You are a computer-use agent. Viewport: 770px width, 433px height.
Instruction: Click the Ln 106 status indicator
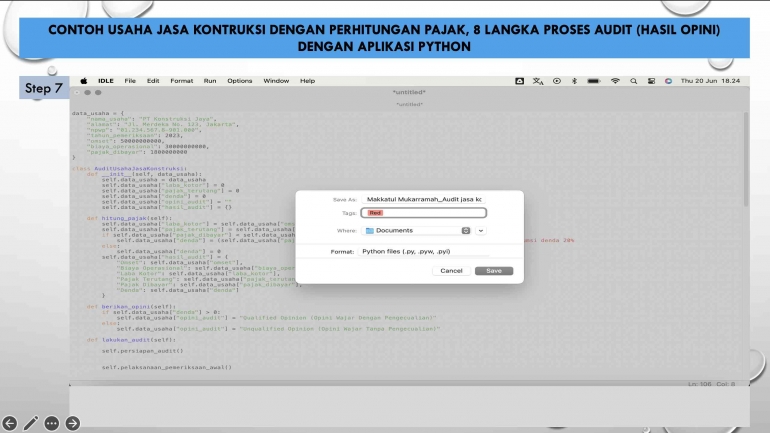699,384
